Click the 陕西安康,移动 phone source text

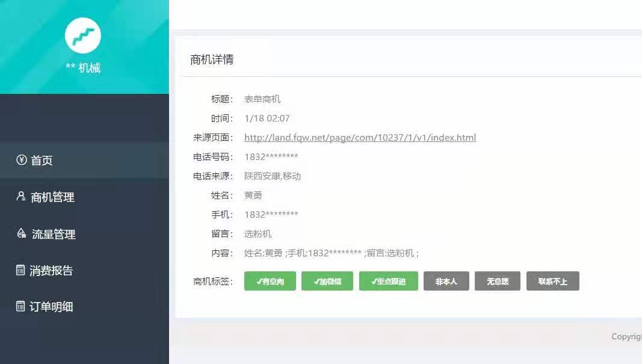click(273, 176)
